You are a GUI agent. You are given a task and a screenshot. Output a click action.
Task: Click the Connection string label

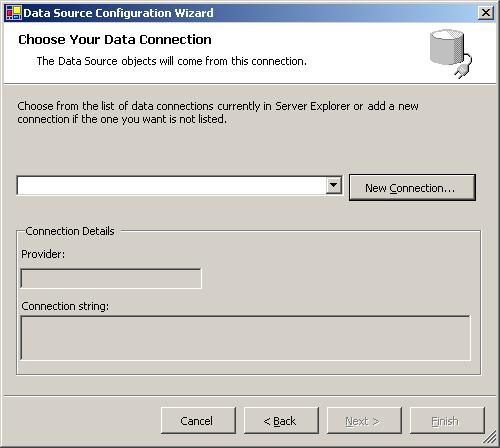click(x=65, y=306)
